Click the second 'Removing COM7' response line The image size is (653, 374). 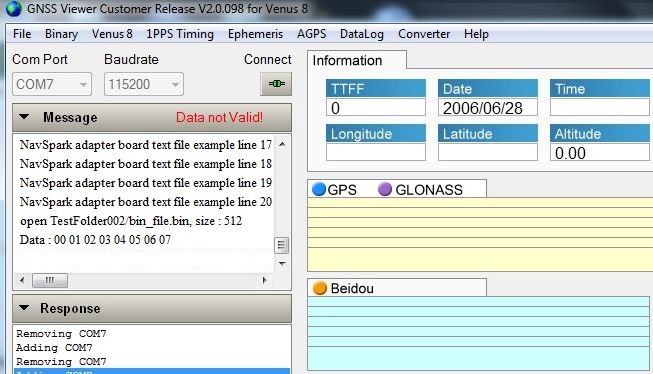[61, 362]
